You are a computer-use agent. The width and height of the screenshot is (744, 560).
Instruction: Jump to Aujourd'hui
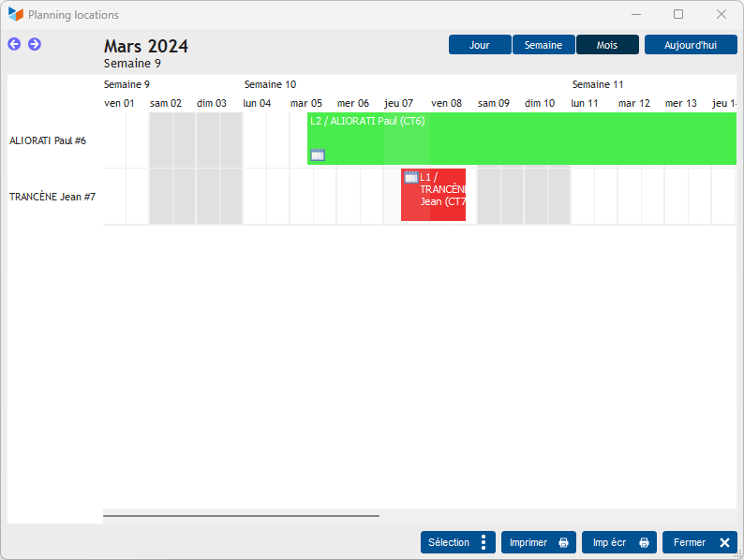pyautogui.click(x=691, y=45)
